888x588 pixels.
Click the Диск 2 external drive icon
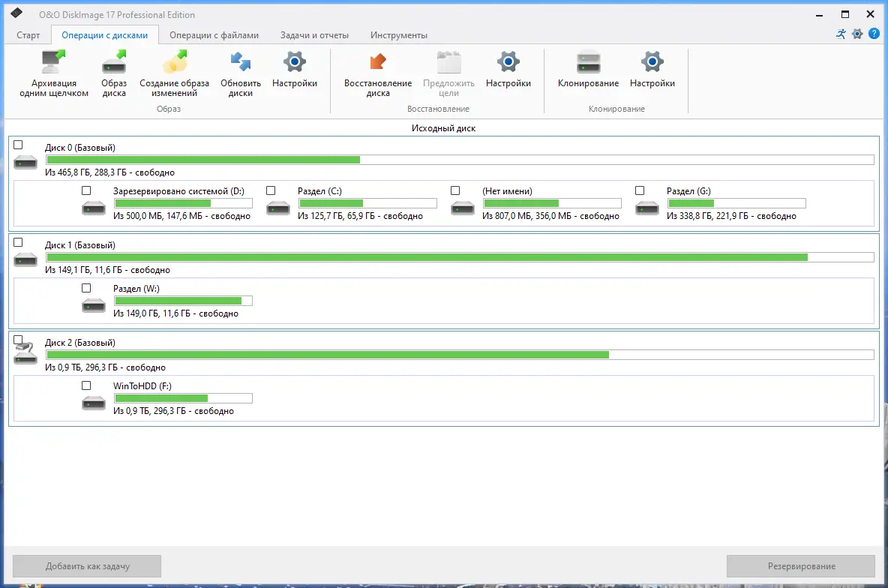[x=25, y=353]
